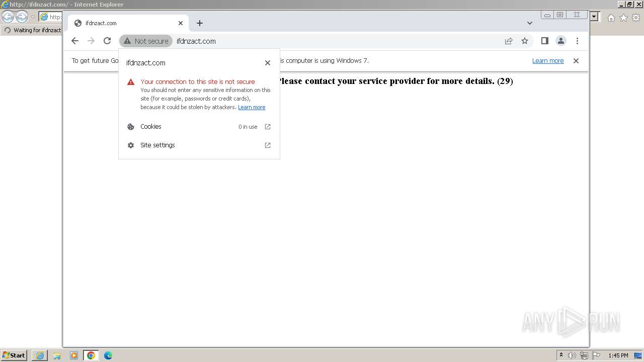This screenshot has height=362, width=644.
Task: Open Microsoft Edge from the taskbar
Action: pos(108,355)
